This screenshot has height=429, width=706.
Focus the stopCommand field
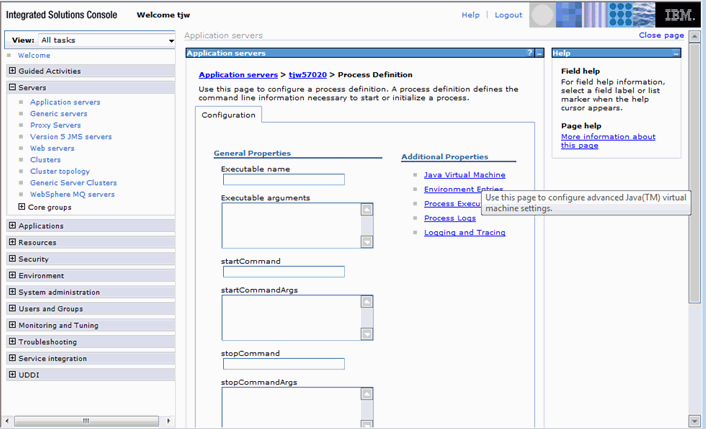pyautogui.click(x=284, y=364)
